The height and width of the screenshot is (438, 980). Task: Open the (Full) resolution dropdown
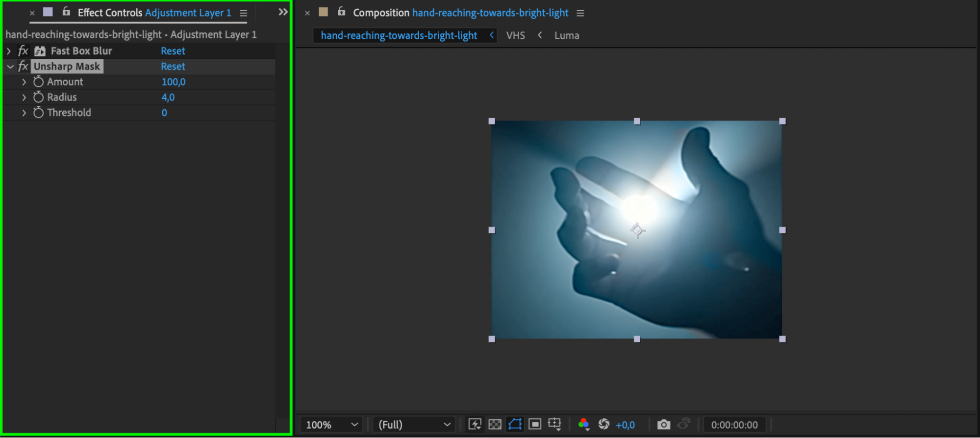tap(414, 425)
